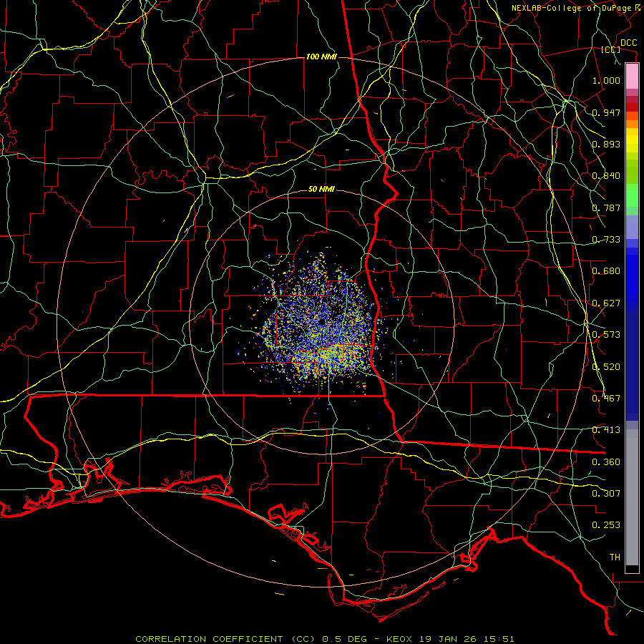
Task: Select the 0.413 scale value
Action: [606, 430]
